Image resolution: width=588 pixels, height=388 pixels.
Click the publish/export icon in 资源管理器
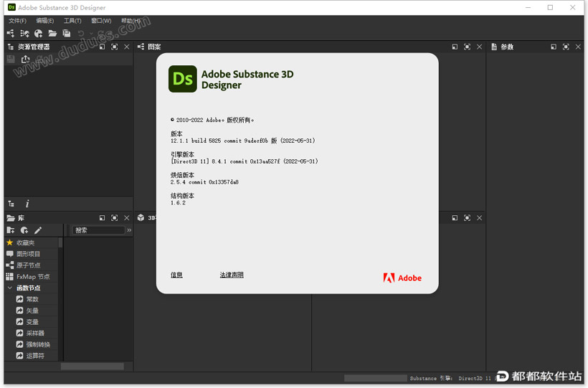point(25,59)
